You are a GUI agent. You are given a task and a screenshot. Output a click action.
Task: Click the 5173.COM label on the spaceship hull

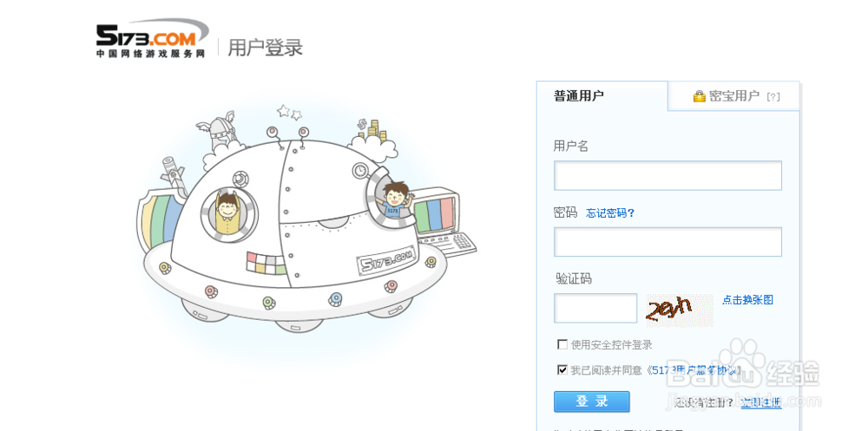[386, 260]
